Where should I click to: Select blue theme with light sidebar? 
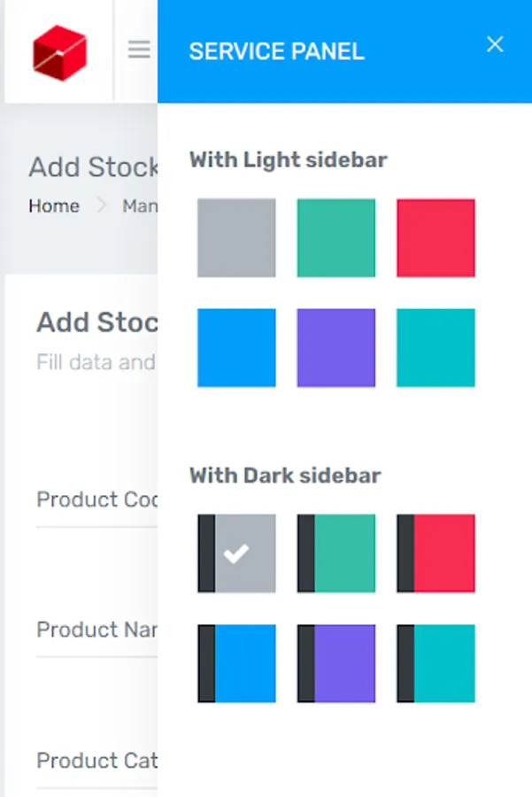[x=236, y=347]
